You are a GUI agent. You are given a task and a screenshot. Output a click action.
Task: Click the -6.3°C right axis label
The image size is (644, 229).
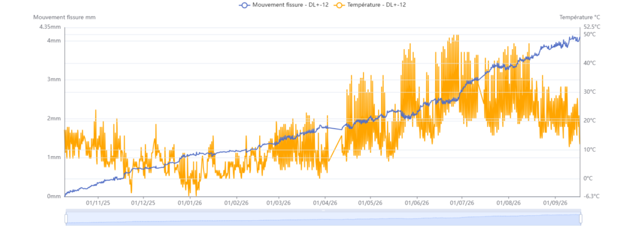(591, 196)
